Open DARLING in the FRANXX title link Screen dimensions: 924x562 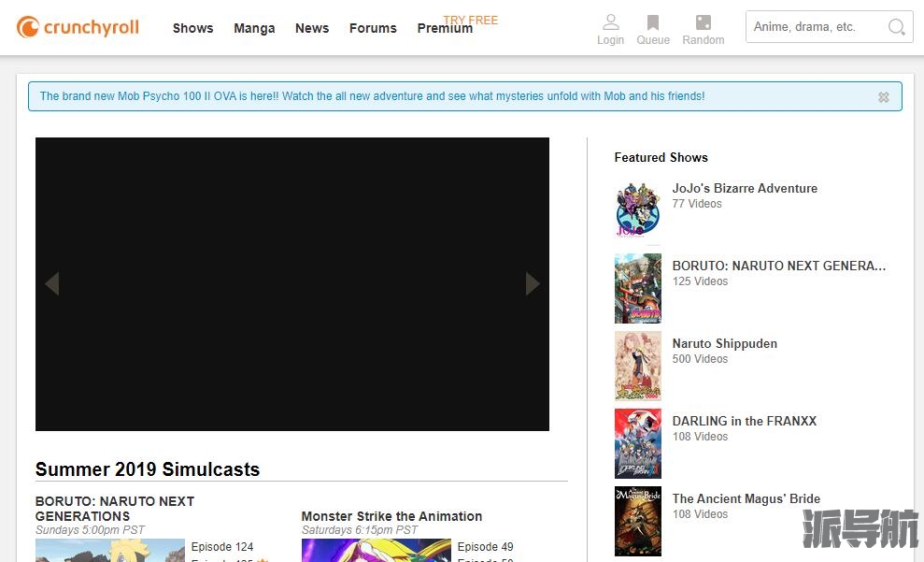click(x=745, y=421)
